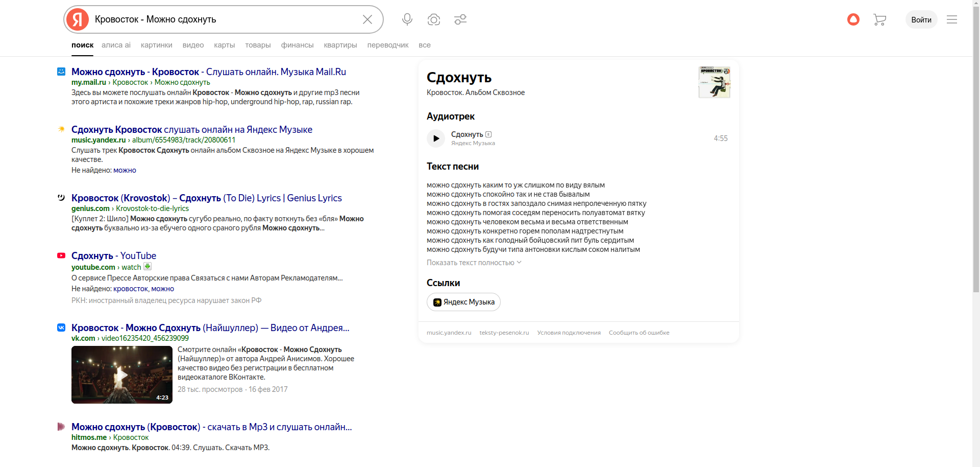Click the Сквозное album cover
This screenshot has width=980, height=467.
click(714, 82)
